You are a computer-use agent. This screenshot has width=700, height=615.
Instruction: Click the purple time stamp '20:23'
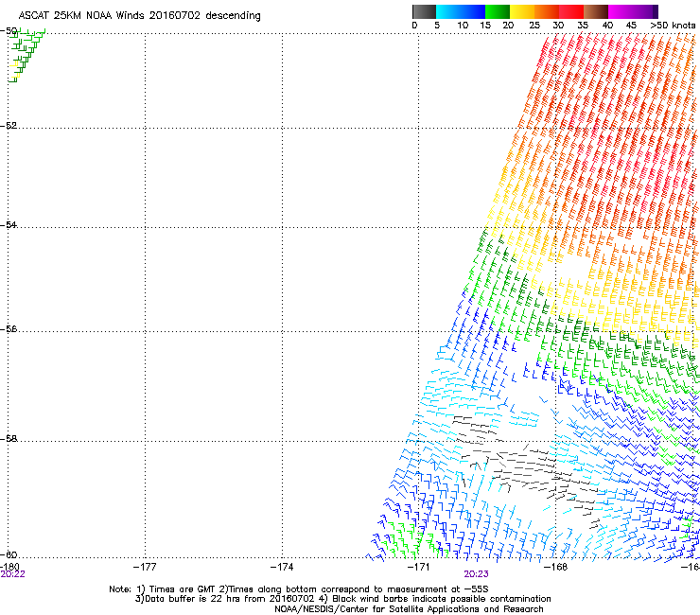[x=476, y=574]
